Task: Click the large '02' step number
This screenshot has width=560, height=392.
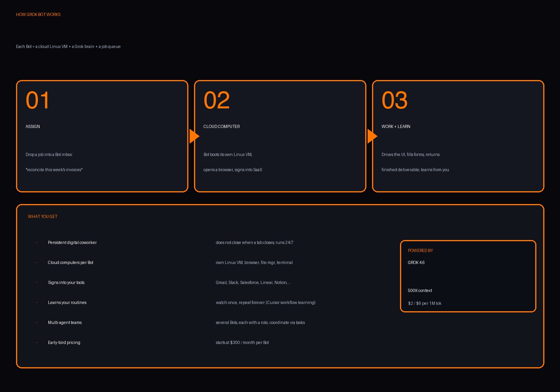Action: tap(216, 100)
